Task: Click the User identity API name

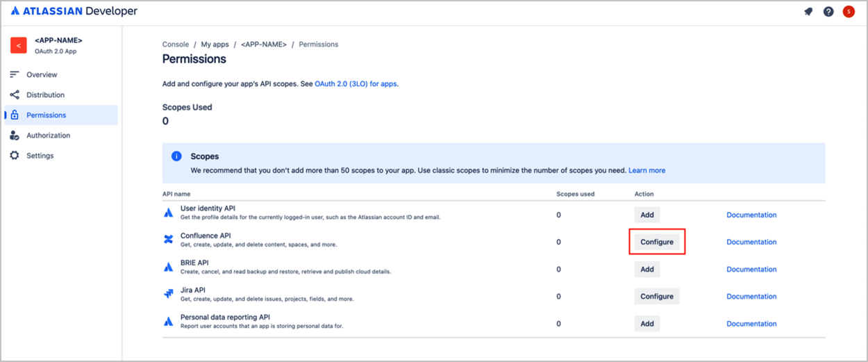Action: pos(208,208)
